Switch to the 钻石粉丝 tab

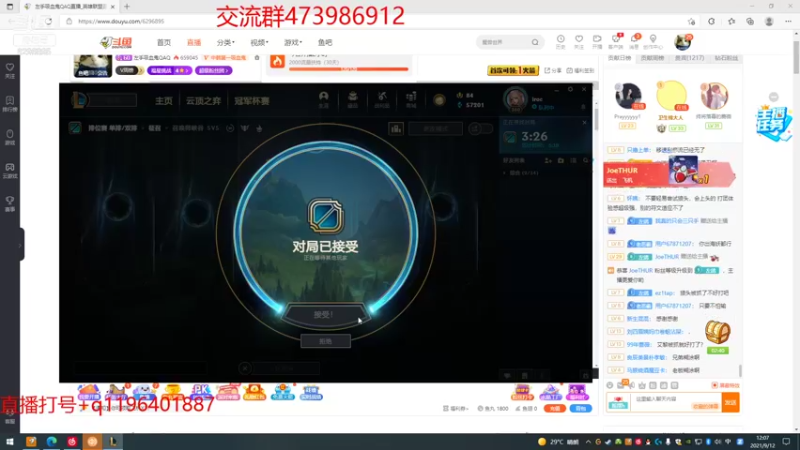coord(726,58)
